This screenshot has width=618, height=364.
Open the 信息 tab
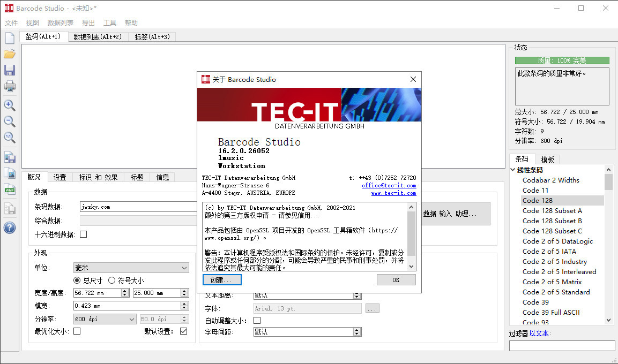click(162, 177)
